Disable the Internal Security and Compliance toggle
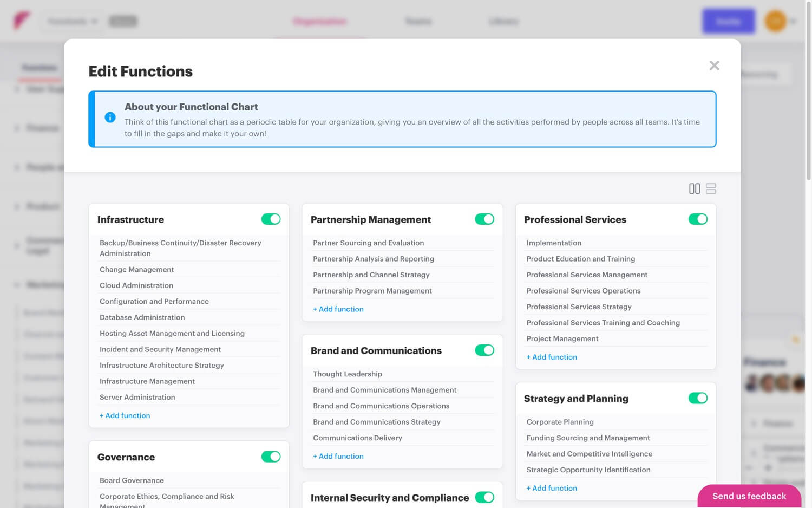 [x=484, y=497]
